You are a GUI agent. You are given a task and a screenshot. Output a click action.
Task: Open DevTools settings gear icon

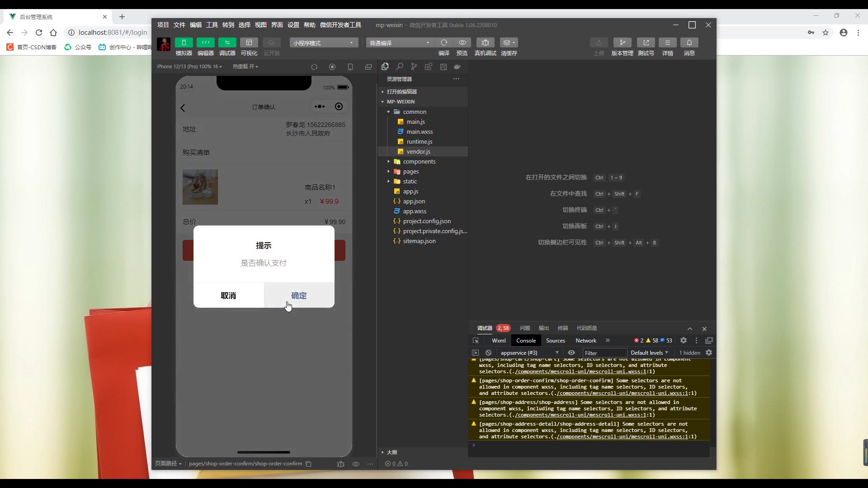[684, 340]
